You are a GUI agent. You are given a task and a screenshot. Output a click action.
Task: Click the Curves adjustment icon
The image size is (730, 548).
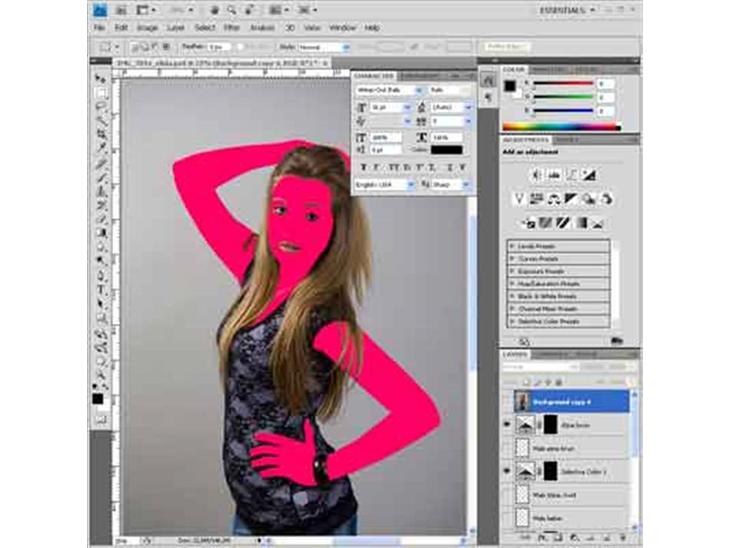571,173
